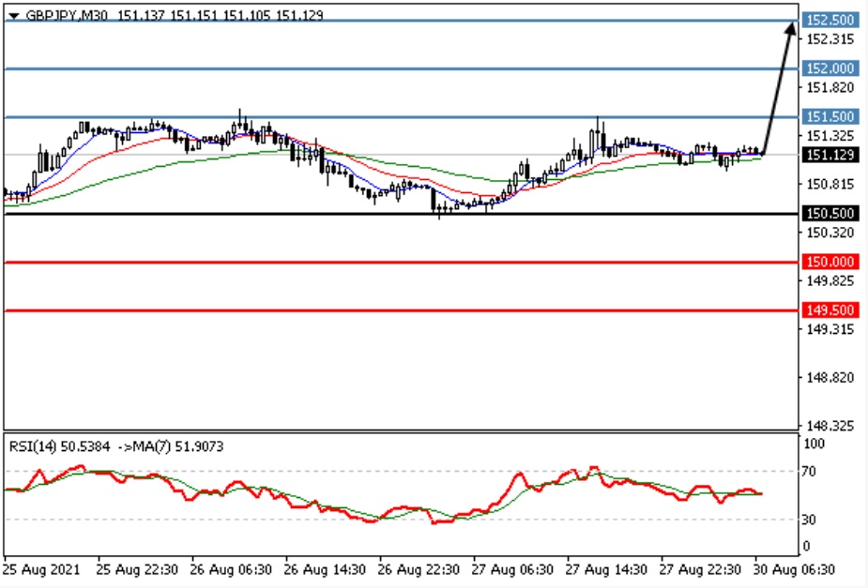
Task: Click the 27 Aug 22:30 time label
Action: 700,569
